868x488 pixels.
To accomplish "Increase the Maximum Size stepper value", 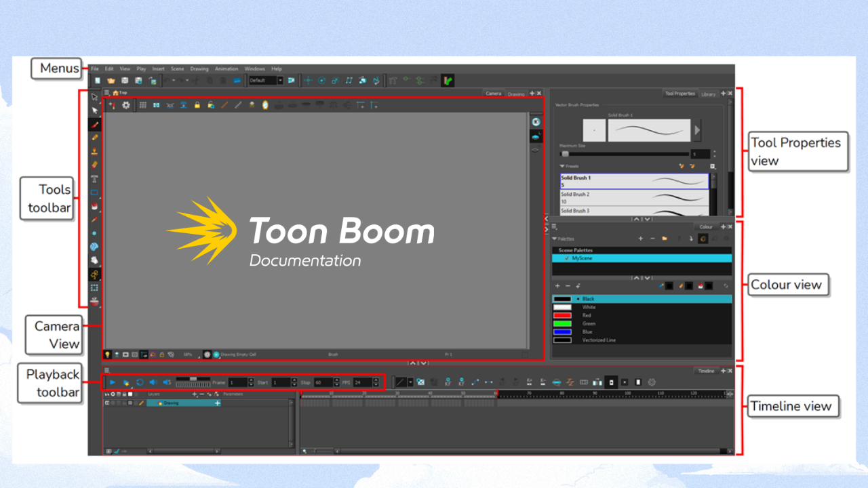I will pos(714,152).
